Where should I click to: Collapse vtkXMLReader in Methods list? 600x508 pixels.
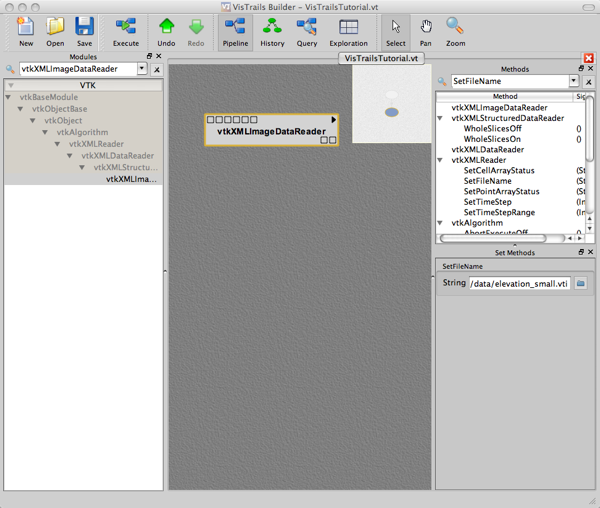tap(440, 160)
